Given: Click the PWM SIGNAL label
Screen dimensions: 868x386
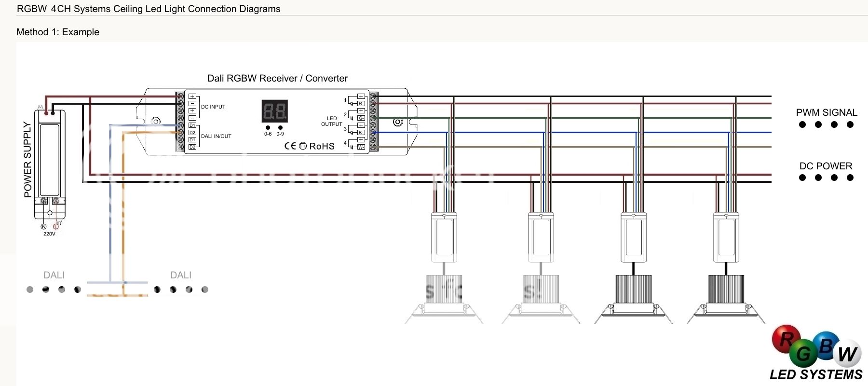Looking at the screenshot, I should [827, 112].
